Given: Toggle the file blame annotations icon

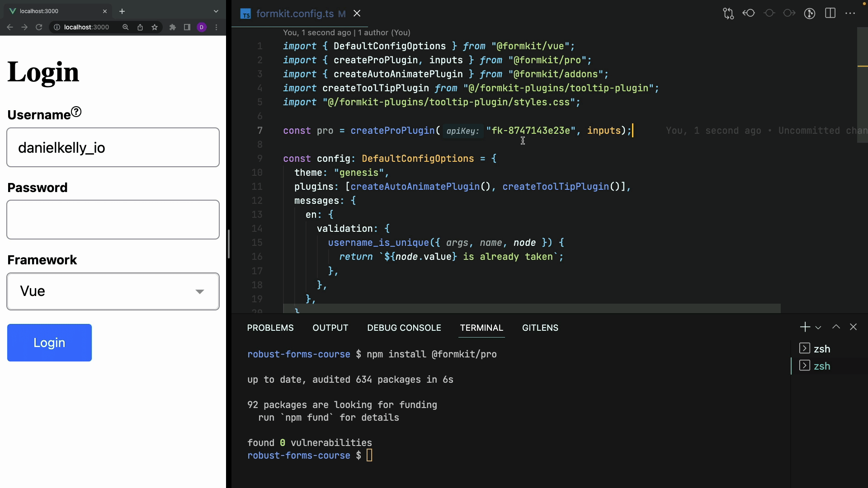Looking at the screenshot, I should [810, 14].
